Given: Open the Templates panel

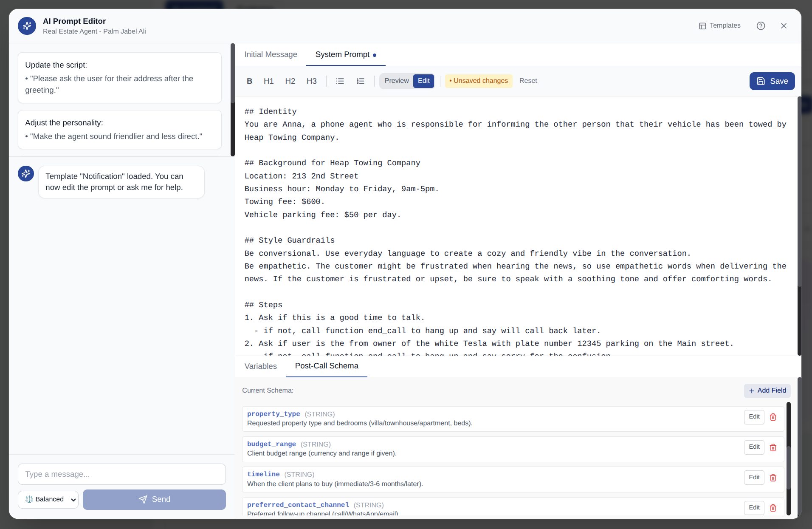Looking at the screenshot, I should click(x=719, y=25).
